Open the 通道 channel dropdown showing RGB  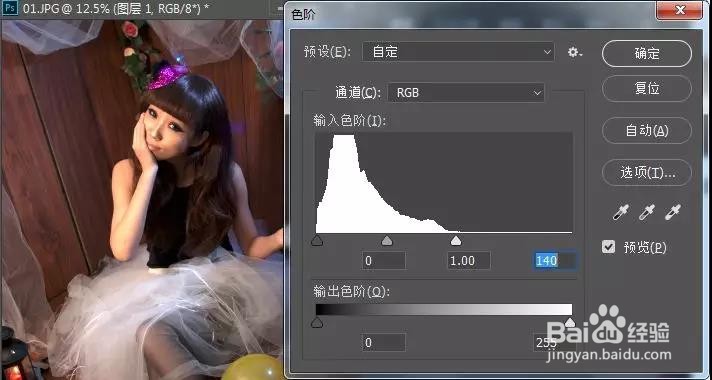click(465, 93)
